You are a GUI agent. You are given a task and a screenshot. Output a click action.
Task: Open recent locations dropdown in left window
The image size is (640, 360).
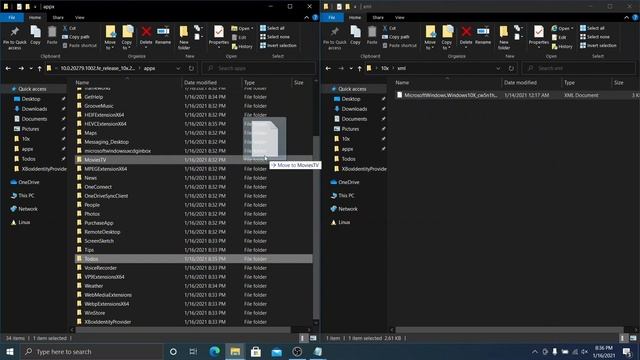tap(31, 68)
